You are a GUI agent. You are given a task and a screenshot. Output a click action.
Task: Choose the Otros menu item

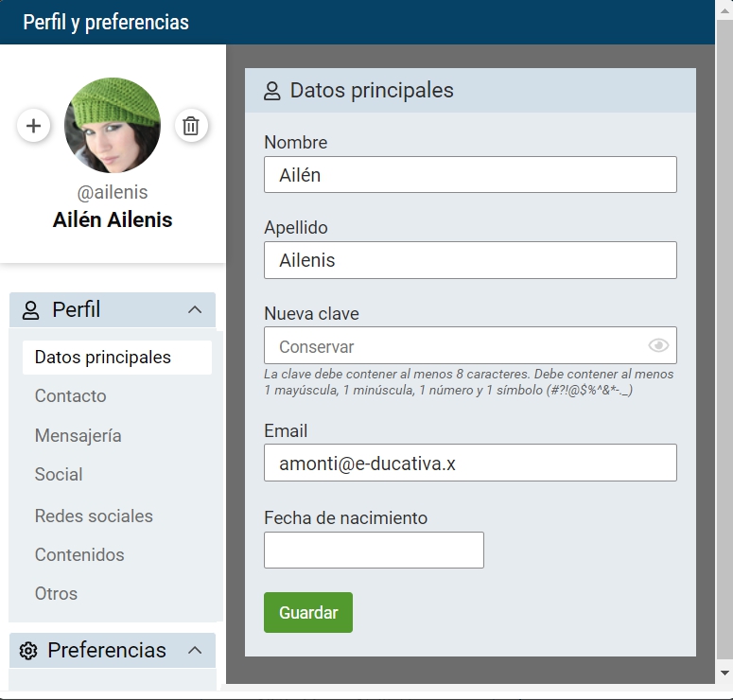click(57, 594)
